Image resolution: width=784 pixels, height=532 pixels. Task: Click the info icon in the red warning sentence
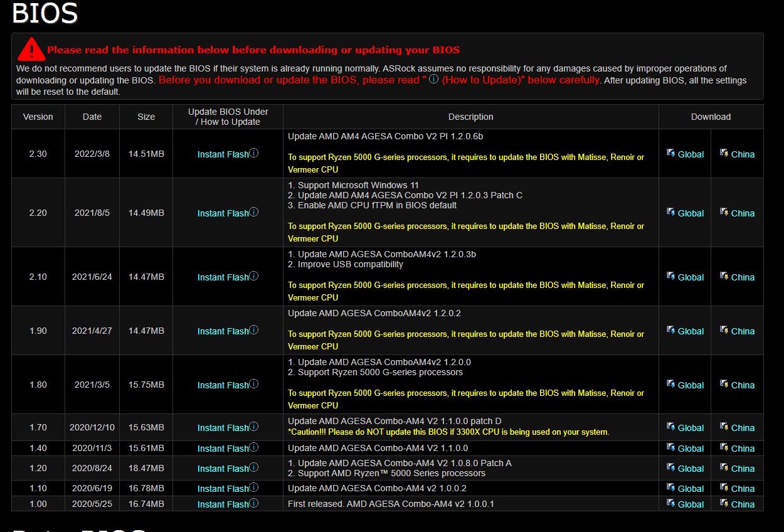pos(433,80)
